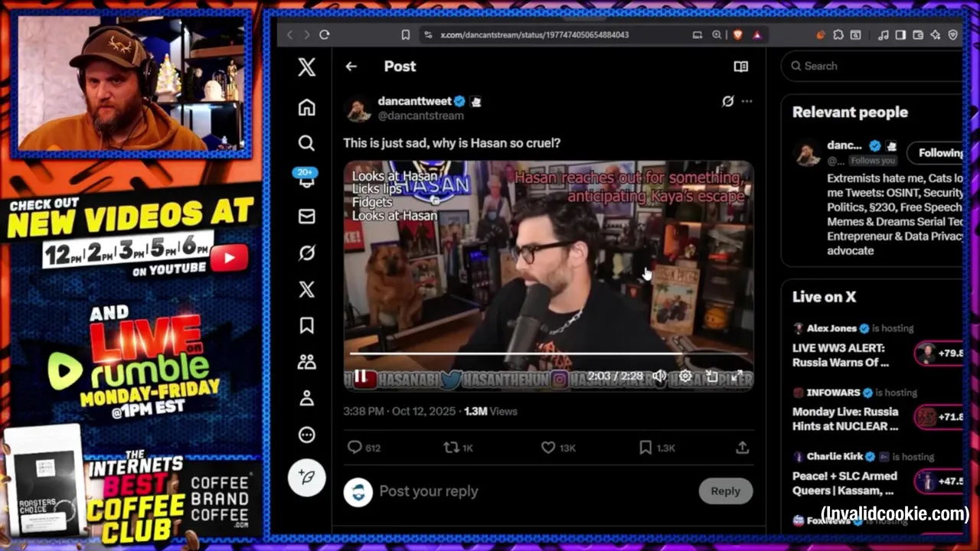Viewport: 980px width, 551px height.
Task: Open the music note playlist icon in toolbar
Action: 884,34
